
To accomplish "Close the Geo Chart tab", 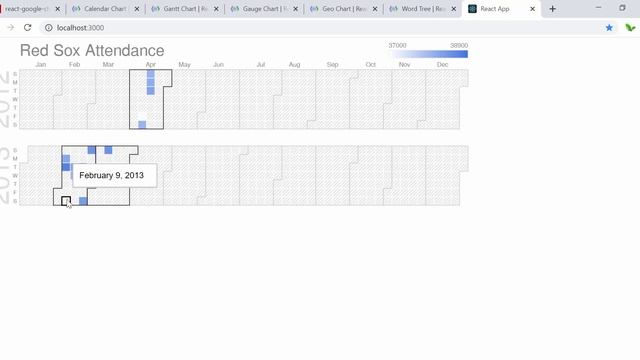I will pyautogui.click(x=375, y=9).
